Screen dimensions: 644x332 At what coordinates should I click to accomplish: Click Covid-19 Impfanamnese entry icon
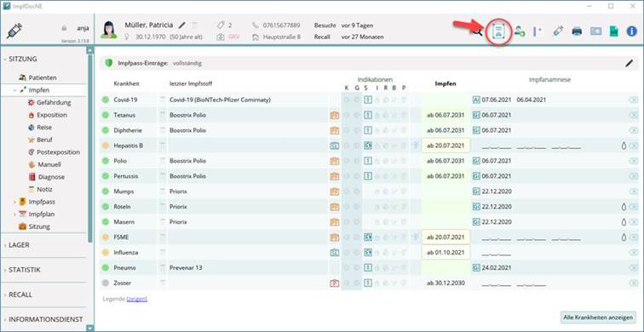click(476, 100)
